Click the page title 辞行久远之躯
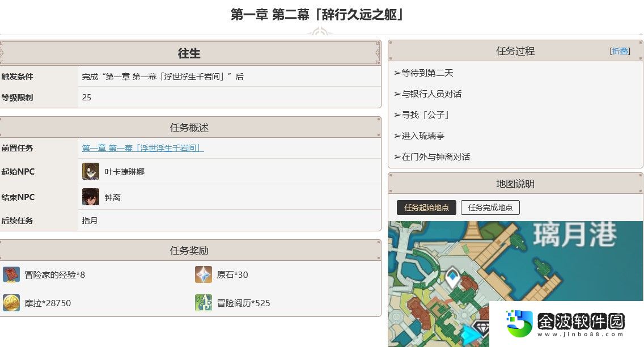Screen dimensions: 644x347 point(317,15)
